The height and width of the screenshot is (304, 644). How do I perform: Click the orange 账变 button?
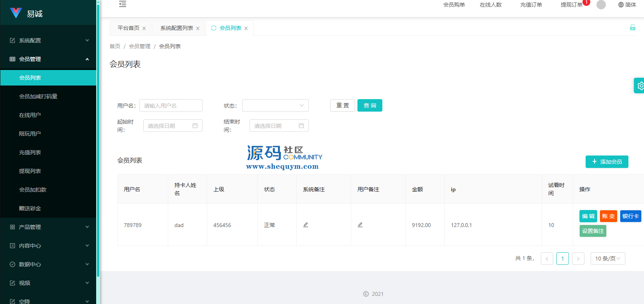click(x=608, y=216)
